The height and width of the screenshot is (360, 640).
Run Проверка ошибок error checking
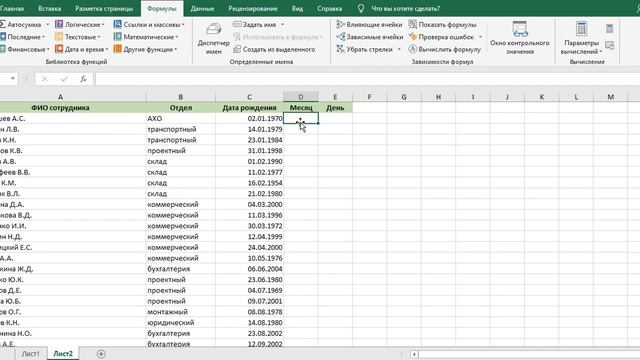click(441, 37)
